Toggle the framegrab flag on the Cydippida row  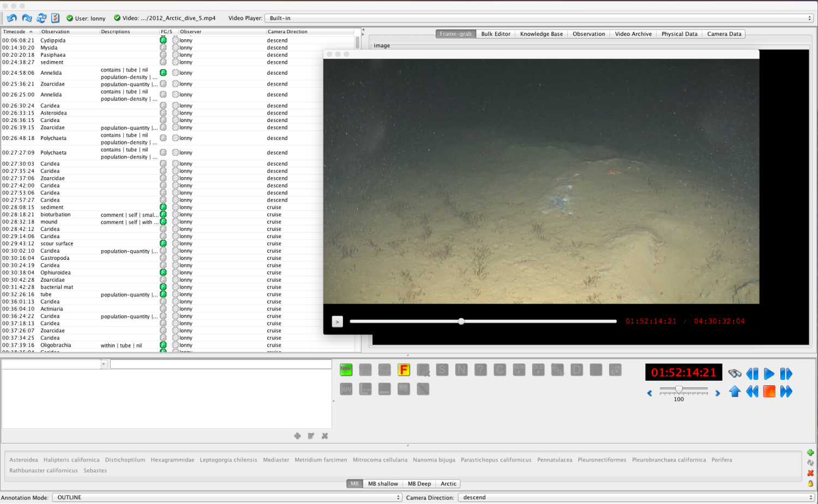tap(163, 40)
